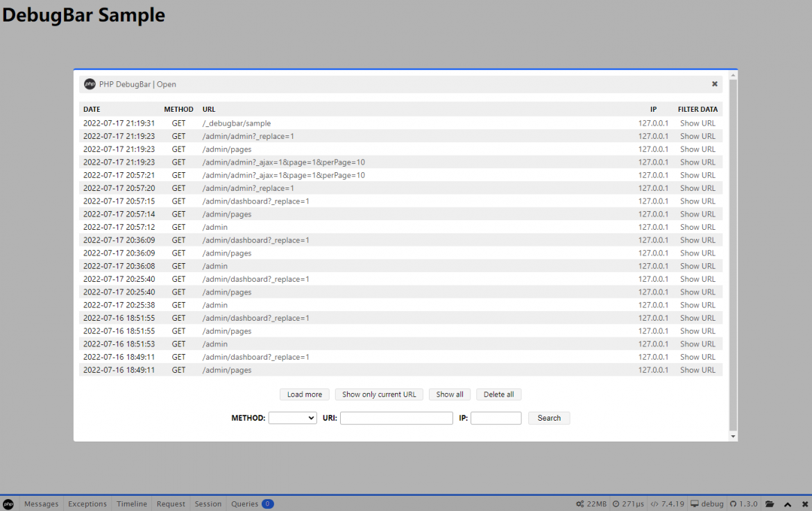Click the dialog scrollbar up arrow
Image resolution: width=812 pixels, height=511 pixels.
pos(733,75)
